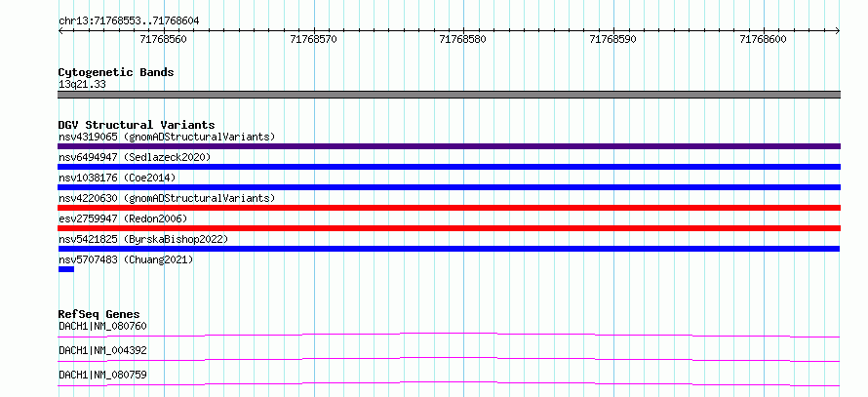Screen dimensions: 868x397
Task: Click the short blue nsv5707483 variant bar
Action: tap(66, 269)
